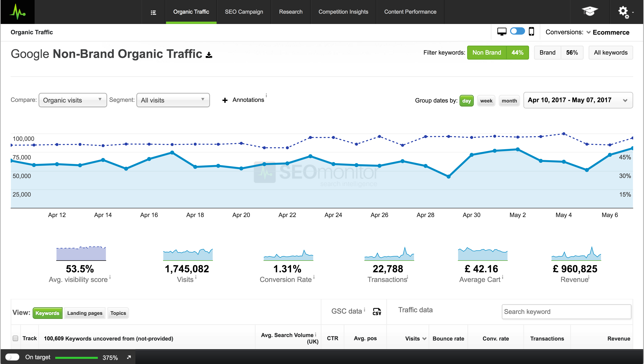644x364 pixels.
Task: Click the Search keyword input field
Action: click(x=566, y=312)
